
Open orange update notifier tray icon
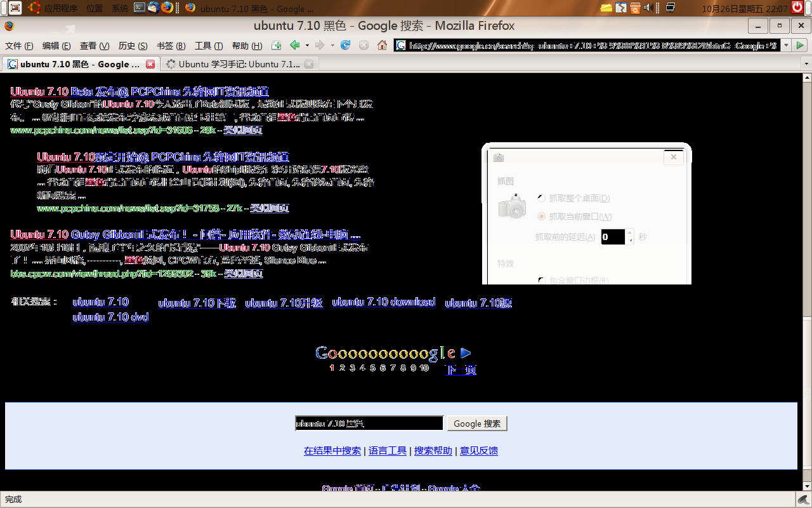tap(634, 8)
